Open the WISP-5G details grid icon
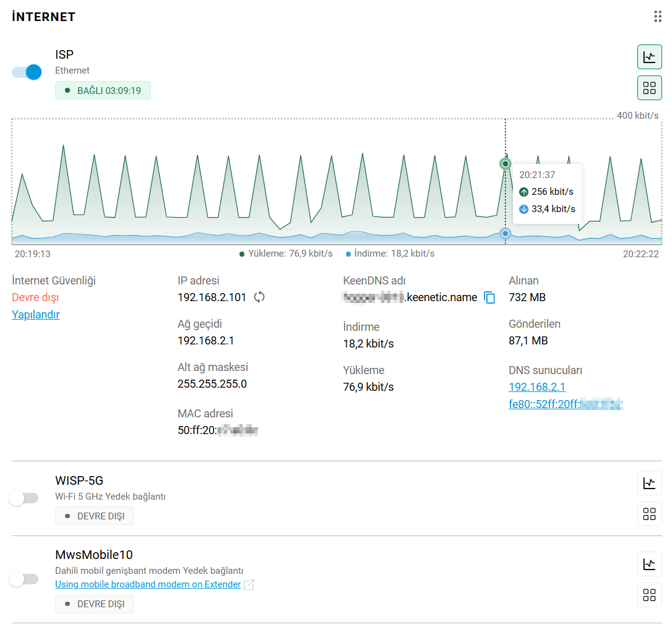Image resolution: width=672 pixels, height=627 pixels. coord(649,514)
